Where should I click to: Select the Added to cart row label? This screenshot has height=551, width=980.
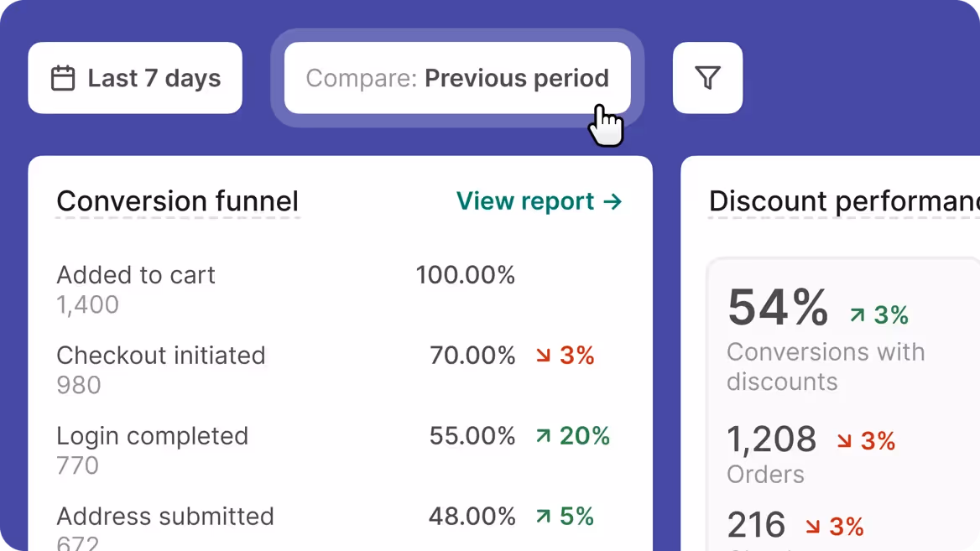pyautogui.click(x=136, y=275)
